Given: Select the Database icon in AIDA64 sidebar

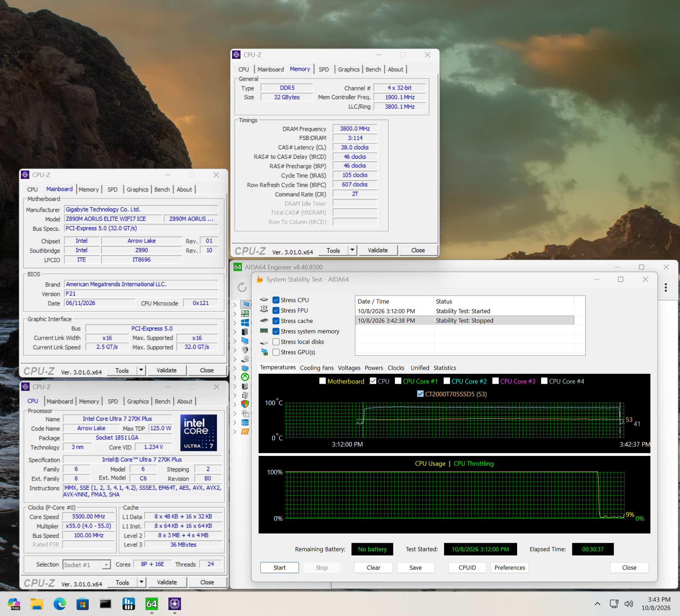Looking at the screenshot, I should pyautogui.click(x=245, y=422).
